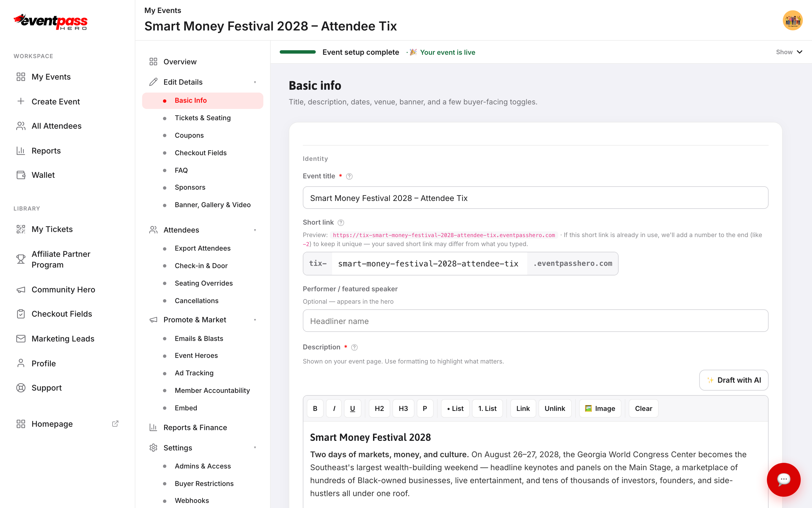Click the Headliner name input
The image size is (812, 508).
point(535,321)
